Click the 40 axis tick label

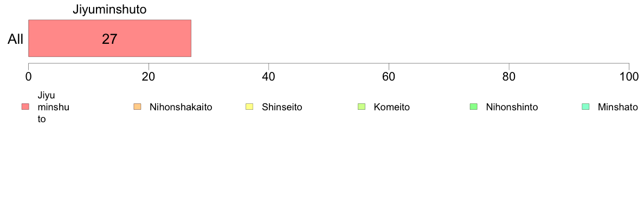269,76
